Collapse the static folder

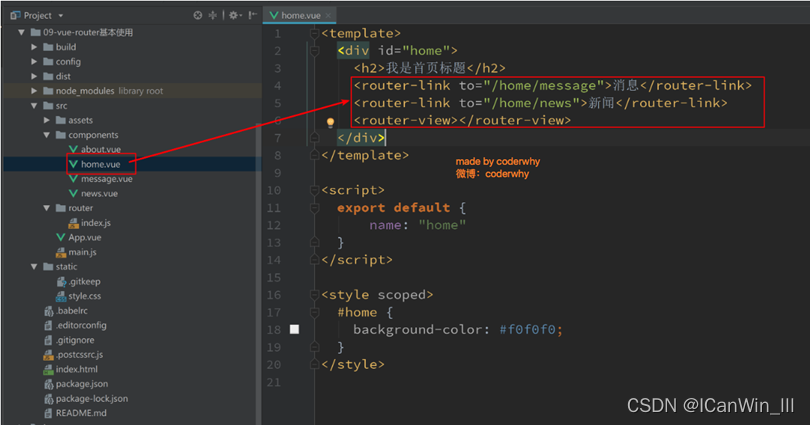[34, 266]
